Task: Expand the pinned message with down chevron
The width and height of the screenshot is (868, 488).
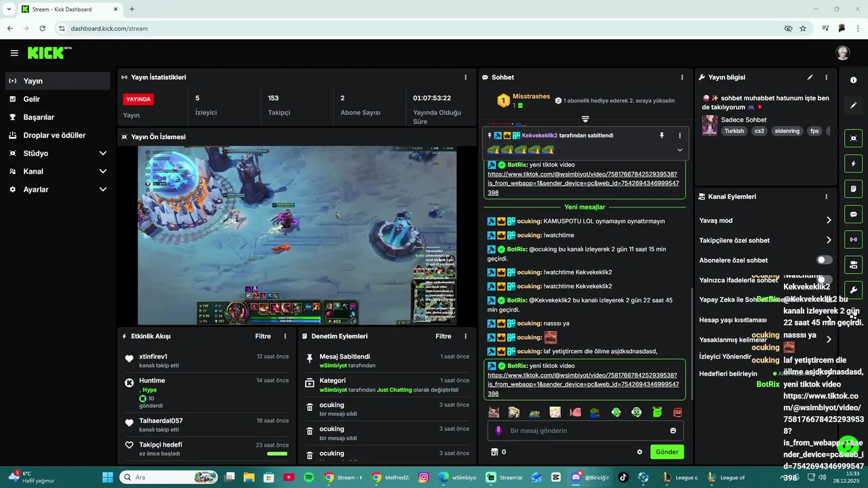Action: (x=679, y=150)
